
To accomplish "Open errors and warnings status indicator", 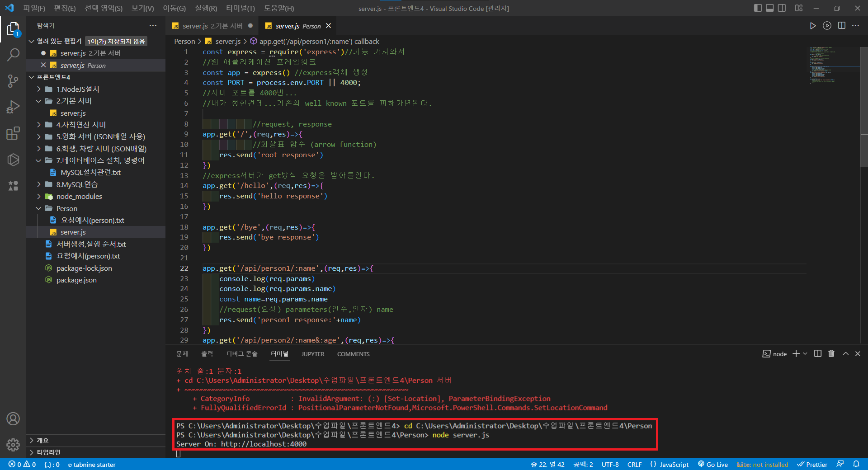I will pyautogui.click(x=22, y=465).
